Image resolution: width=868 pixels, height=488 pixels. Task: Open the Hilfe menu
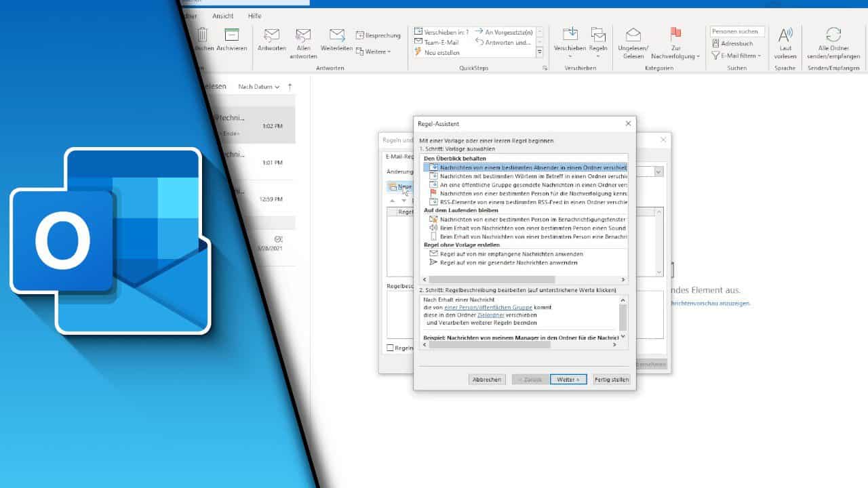(254, 15)
